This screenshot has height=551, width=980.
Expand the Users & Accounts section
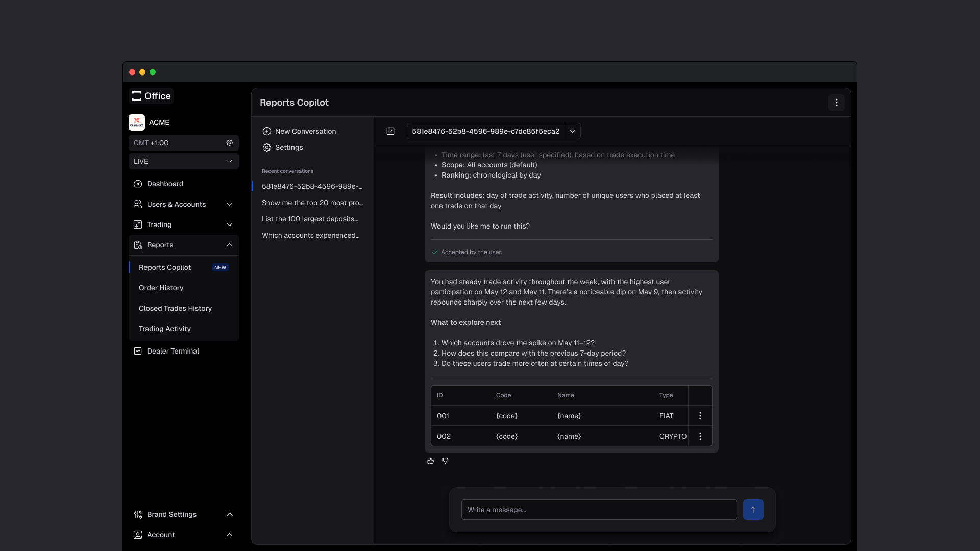[230, 204]
